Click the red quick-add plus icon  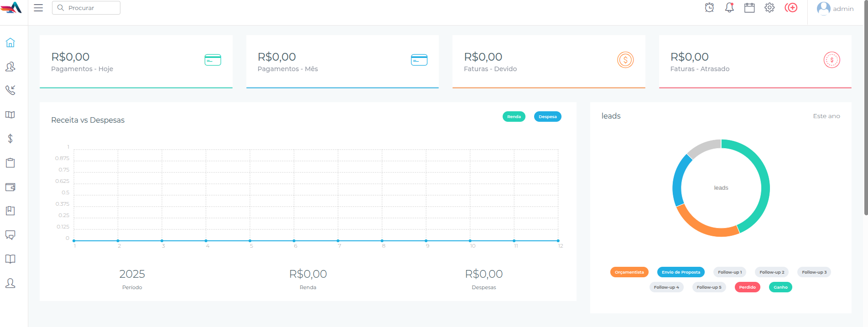pyautogui.click(x=791, y=8)
